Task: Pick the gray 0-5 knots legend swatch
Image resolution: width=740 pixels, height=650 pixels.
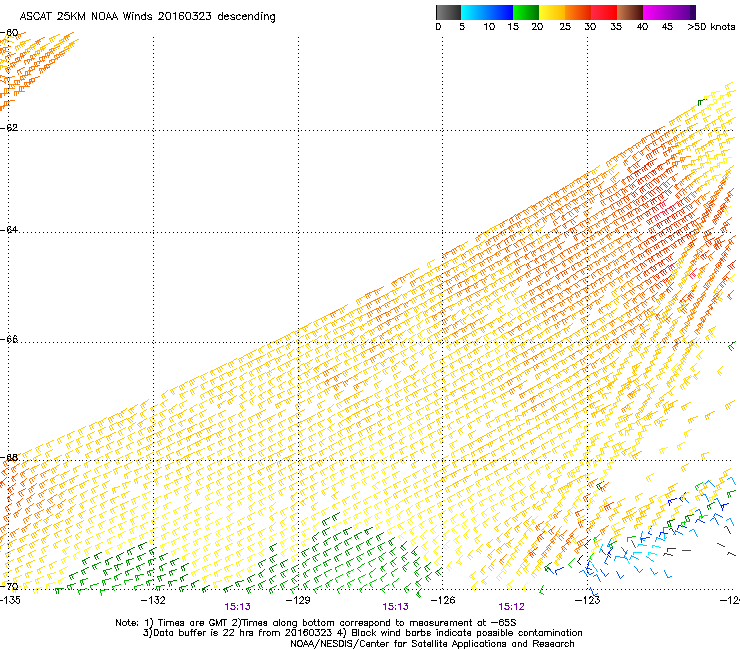Action: 448,12
